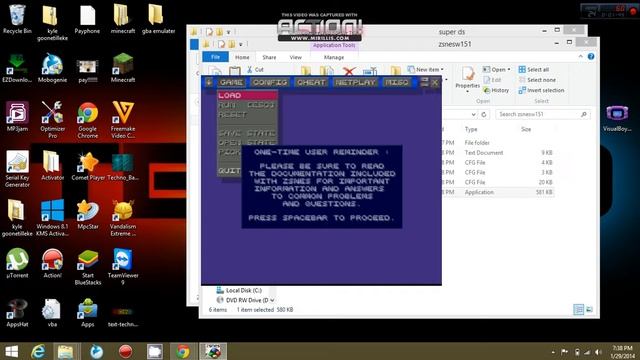Launch MpcStar desktop shortcut

tap(87, 215)
